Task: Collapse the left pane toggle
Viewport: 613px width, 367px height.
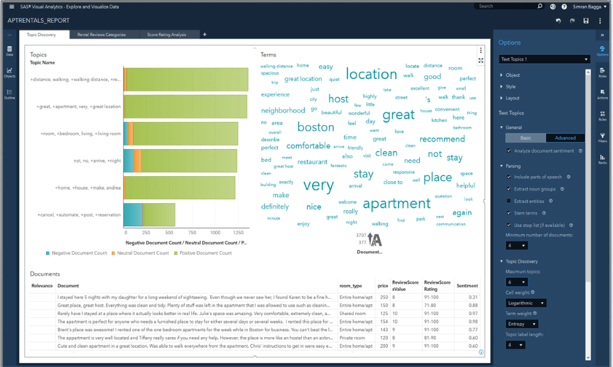Action: click(x=9, y=35)
